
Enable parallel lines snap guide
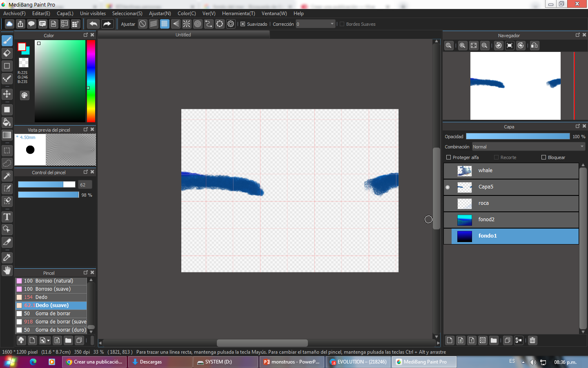(154, 24)
